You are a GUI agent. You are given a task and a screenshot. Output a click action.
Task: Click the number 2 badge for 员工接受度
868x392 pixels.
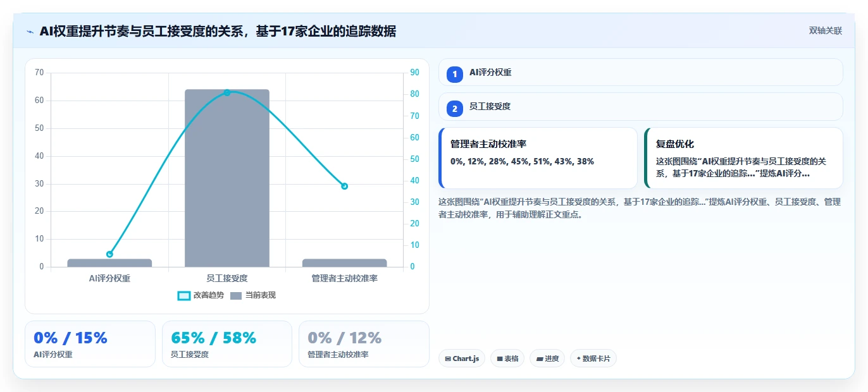point(454,109)
